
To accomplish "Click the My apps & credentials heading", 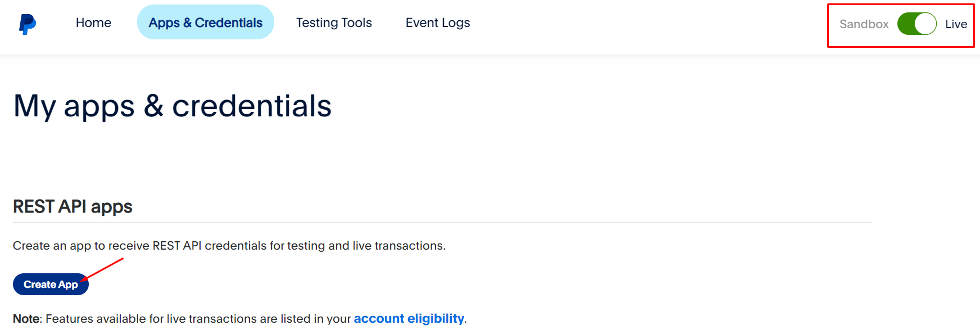I will [x=173, y=106].
